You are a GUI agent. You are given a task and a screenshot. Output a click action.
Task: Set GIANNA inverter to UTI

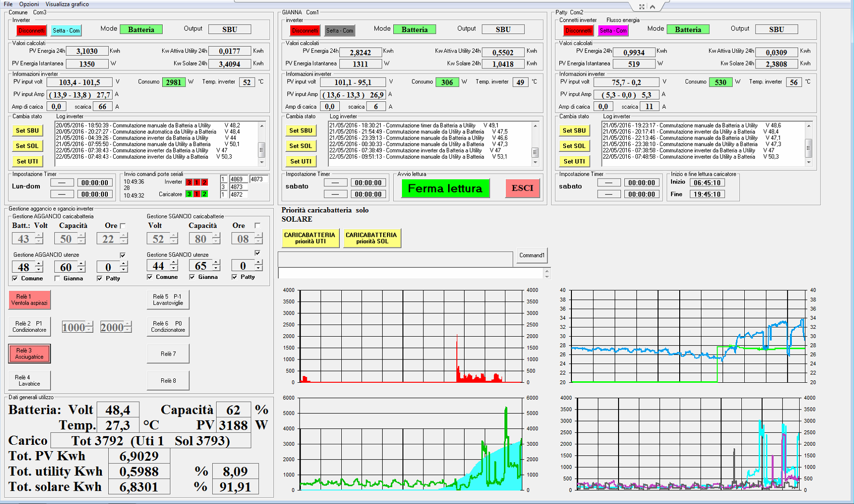click(x=301, y=162)
